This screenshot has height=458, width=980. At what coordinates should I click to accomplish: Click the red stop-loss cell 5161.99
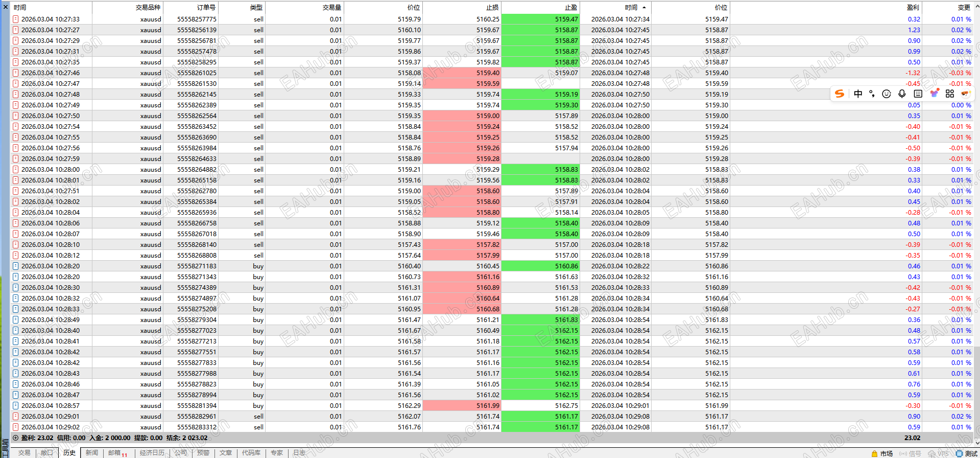point(462,406)
